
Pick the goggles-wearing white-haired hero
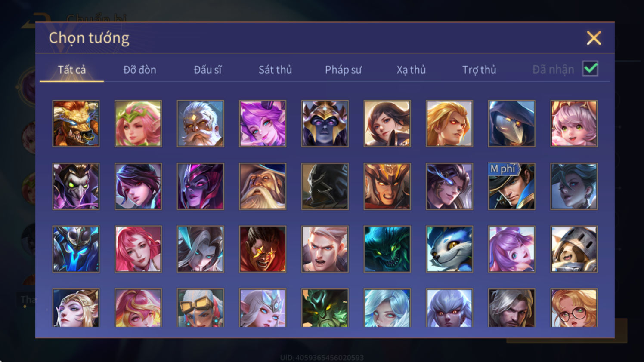(x=200, y=308)
